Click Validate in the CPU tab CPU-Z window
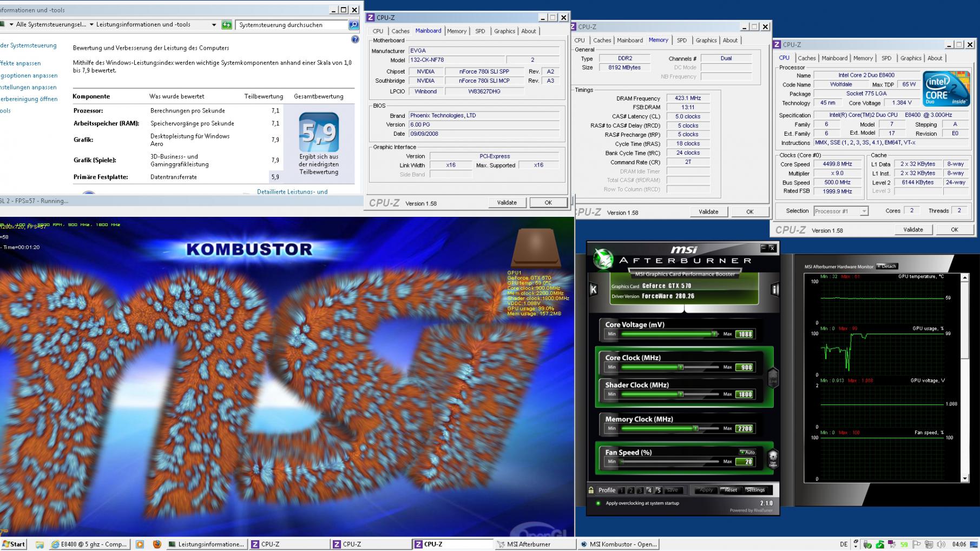Screen dimensions: 980x551 pos(913,230)
